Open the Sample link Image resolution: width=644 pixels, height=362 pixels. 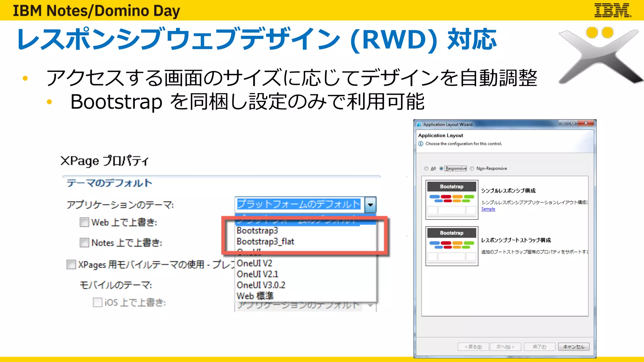(488, 209)
